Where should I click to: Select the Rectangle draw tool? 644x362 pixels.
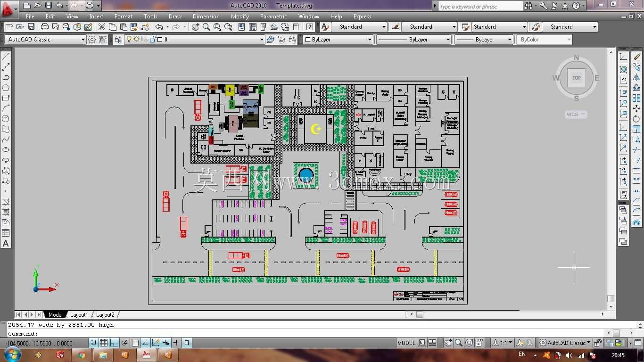coord(6,98)
